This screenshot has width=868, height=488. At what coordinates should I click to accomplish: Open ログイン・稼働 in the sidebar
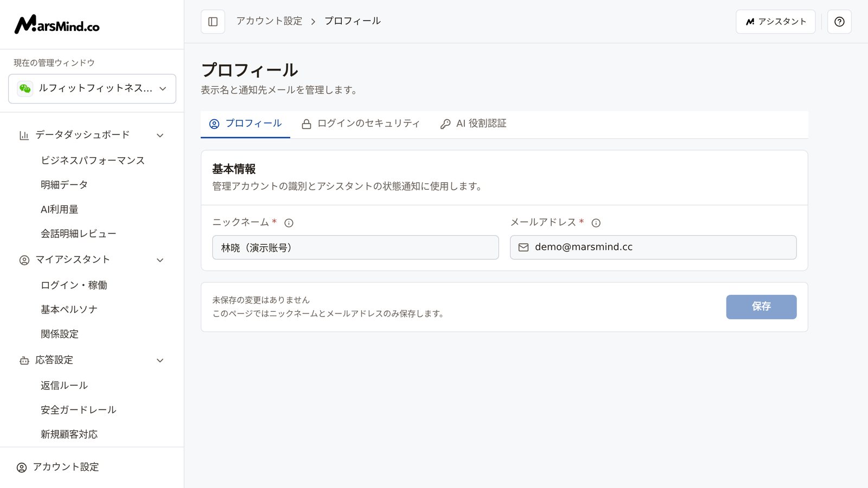[x=74, y=285]
